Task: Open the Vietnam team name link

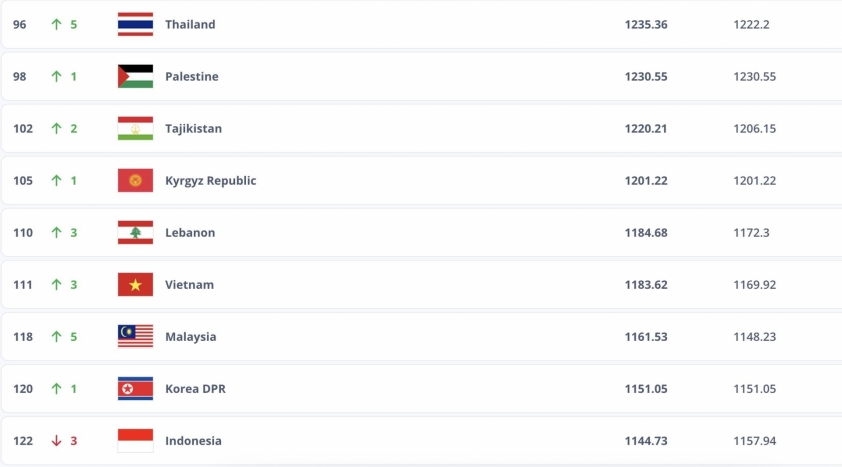Action: (x=189, y=284)
